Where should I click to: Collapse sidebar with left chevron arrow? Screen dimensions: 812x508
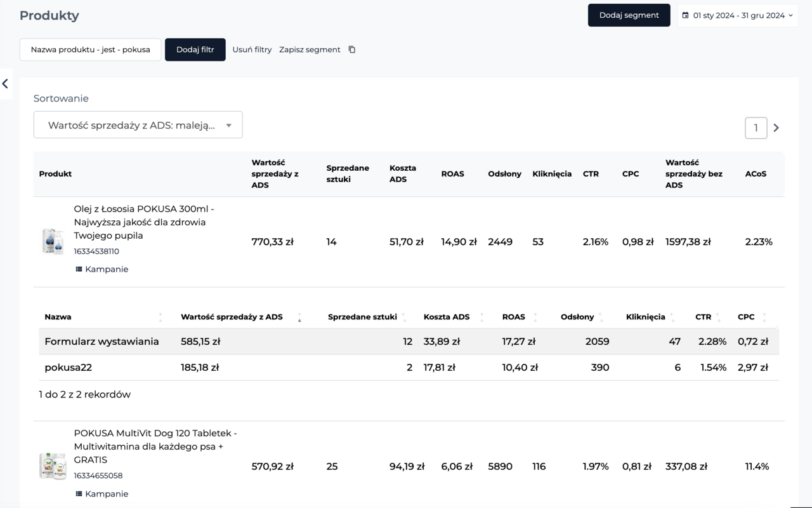coord(5,84)
